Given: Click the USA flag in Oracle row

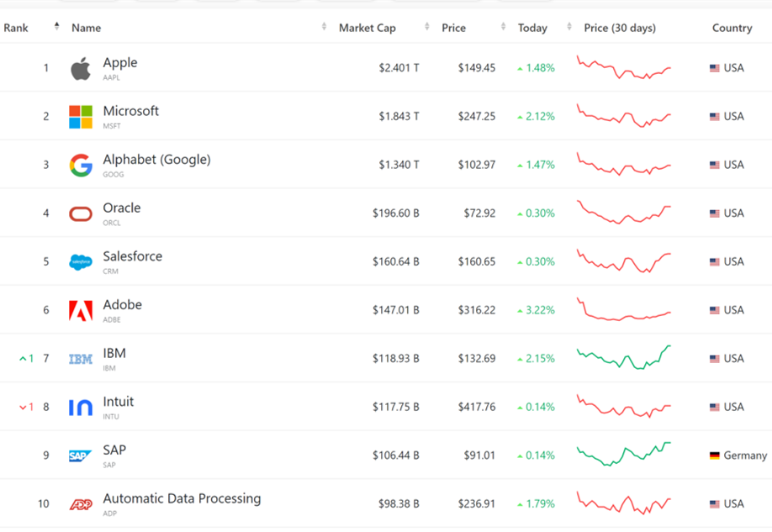Looking at the screenshot, I should pyautogui.click(x=715, y=213).
